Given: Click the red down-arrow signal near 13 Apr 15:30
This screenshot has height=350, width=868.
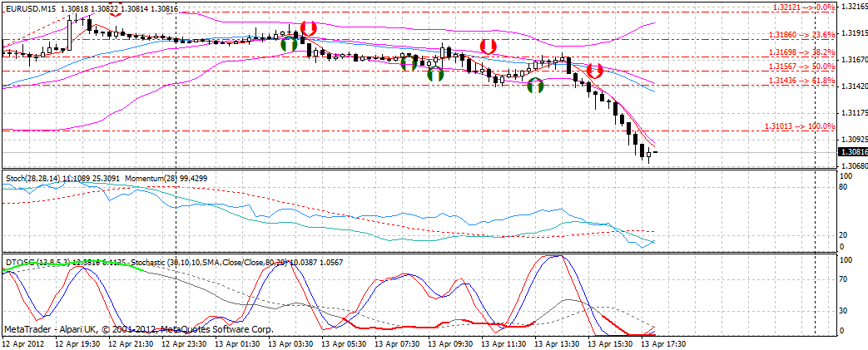Looking at the screenshot, I should pos(595,71).
